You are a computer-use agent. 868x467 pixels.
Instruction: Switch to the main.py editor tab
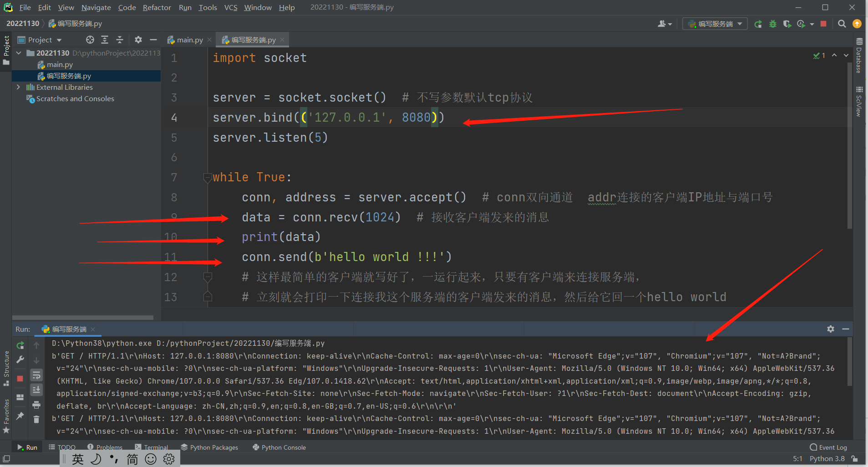coord(189,40)
